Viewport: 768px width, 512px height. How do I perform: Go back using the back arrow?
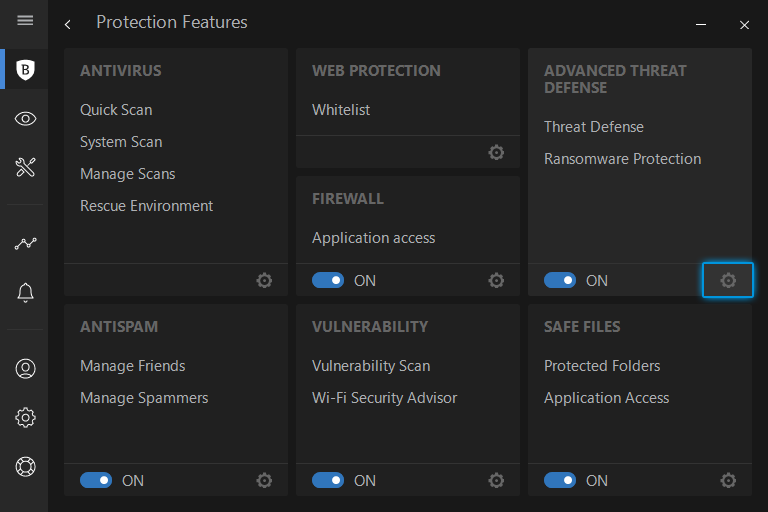coord(68,24)
